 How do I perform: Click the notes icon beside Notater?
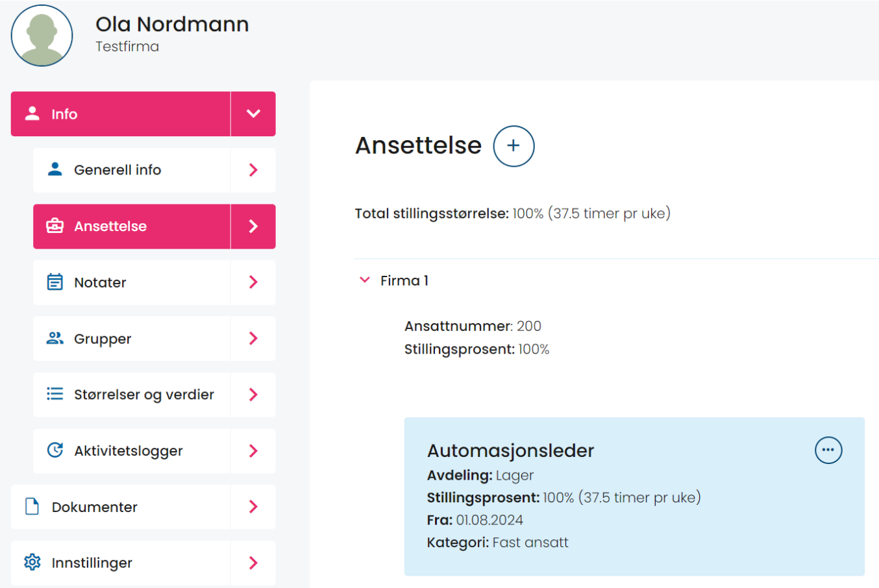[x=55, y=282]
